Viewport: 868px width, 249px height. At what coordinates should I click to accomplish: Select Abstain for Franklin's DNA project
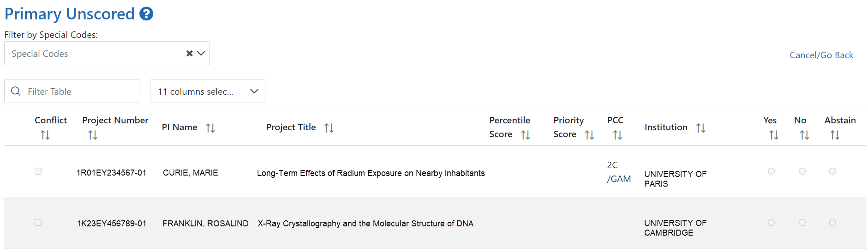click(832, 223)
